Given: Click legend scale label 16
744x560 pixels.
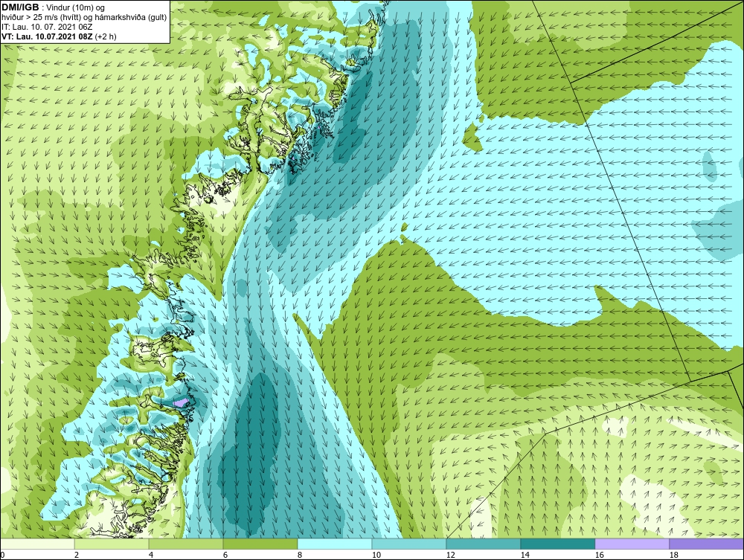Looking at the screenshot, I should (599, 555).
